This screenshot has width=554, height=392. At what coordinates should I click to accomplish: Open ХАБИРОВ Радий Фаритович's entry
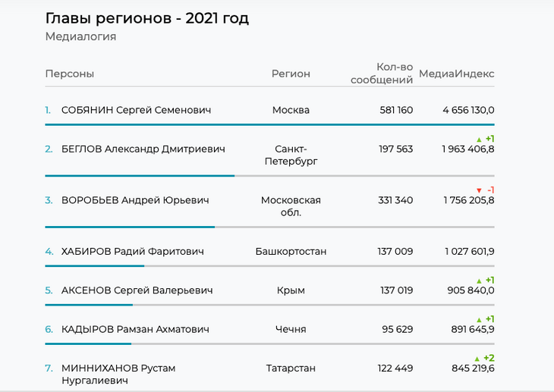pyautogui.click(x=132, y=251)
